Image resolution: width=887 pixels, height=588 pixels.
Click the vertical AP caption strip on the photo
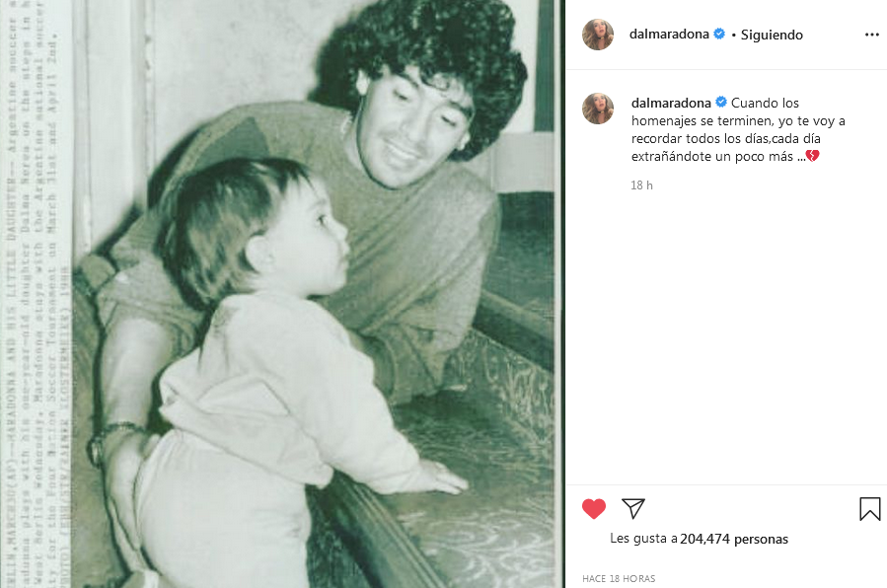37,294
